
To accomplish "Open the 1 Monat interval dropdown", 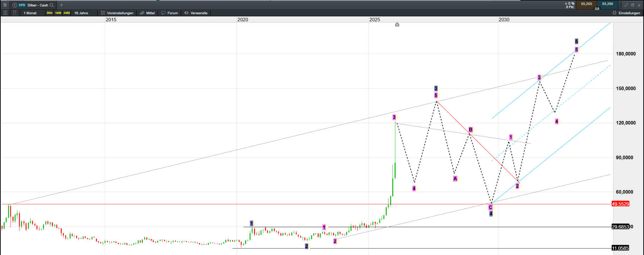I will point(30,13).
